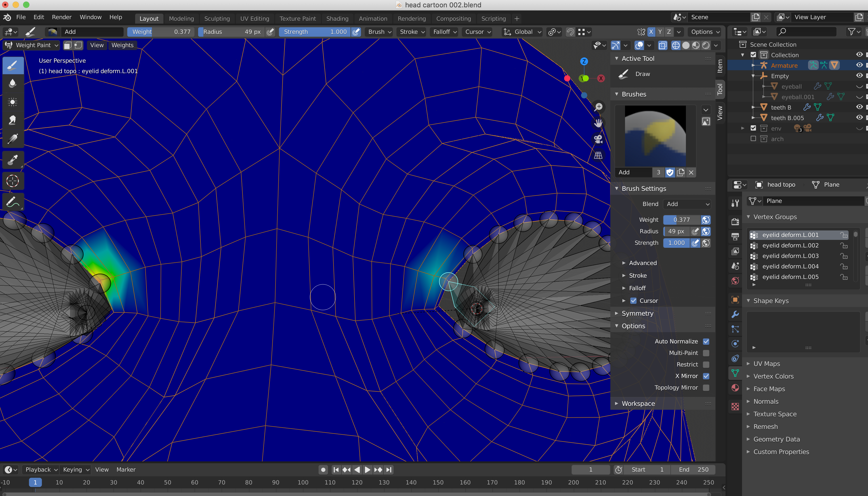The height and width of the screenshot is (496, 868).
Task: Open the Blend mode dropdown
Action: [687, 204]
